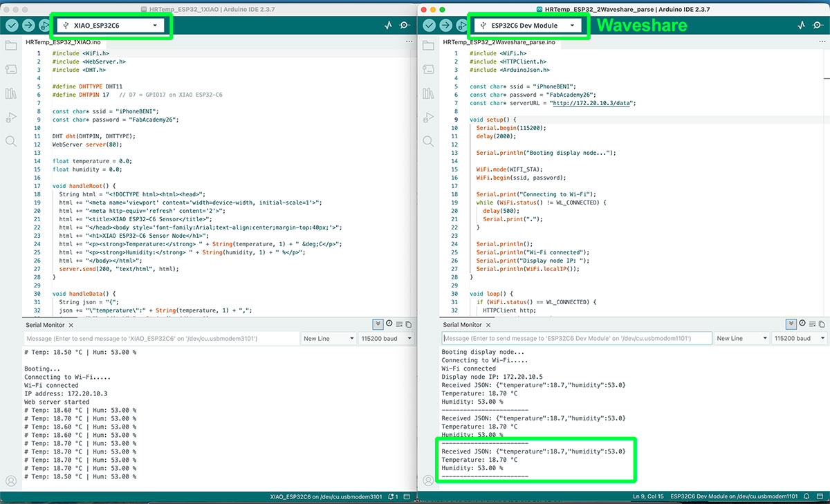Open ESP32C6 Dev Module board selector dropdown
This screenshot has width=830, height=504.
point(528,25)
